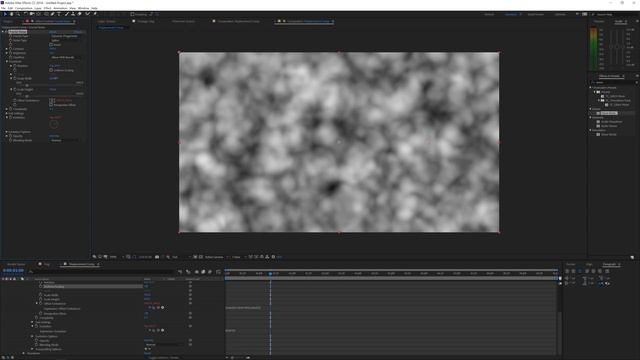
Task: Select the Zoom tool in toolbar
Action: coord(18,14)
